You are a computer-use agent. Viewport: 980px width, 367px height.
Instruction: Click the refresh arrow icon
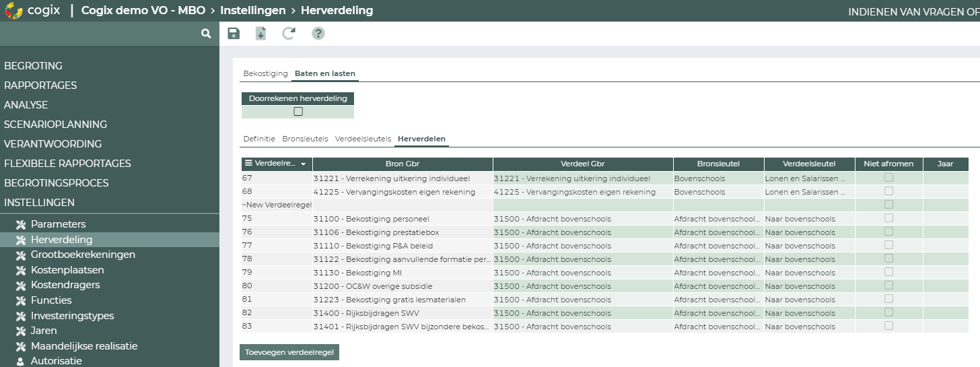[x=289, y=34]
